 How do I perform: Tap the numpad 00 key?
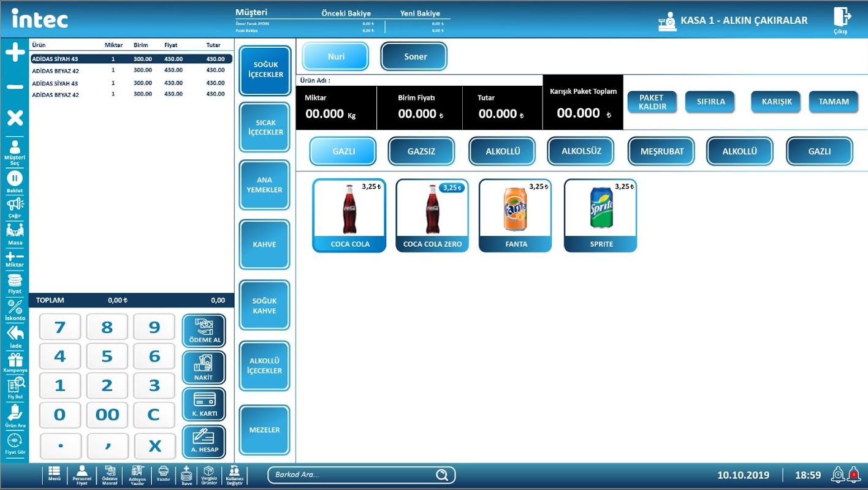(x=107, y=415)
